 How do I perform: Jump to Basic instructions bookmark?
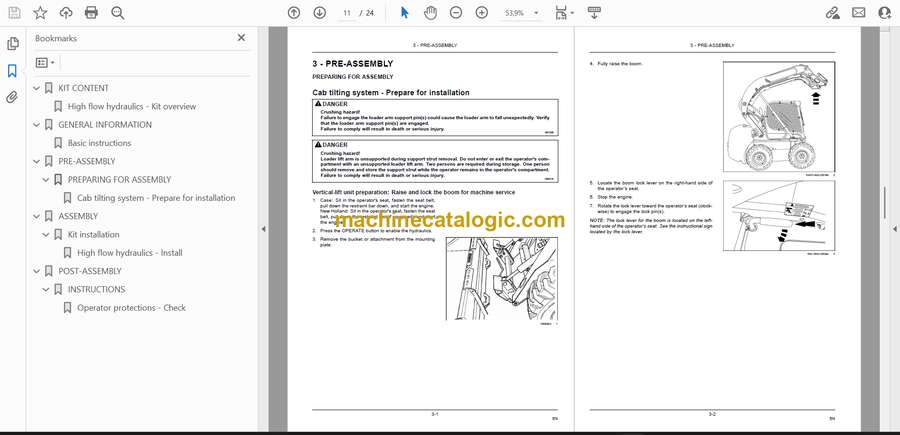coord(99,143)
